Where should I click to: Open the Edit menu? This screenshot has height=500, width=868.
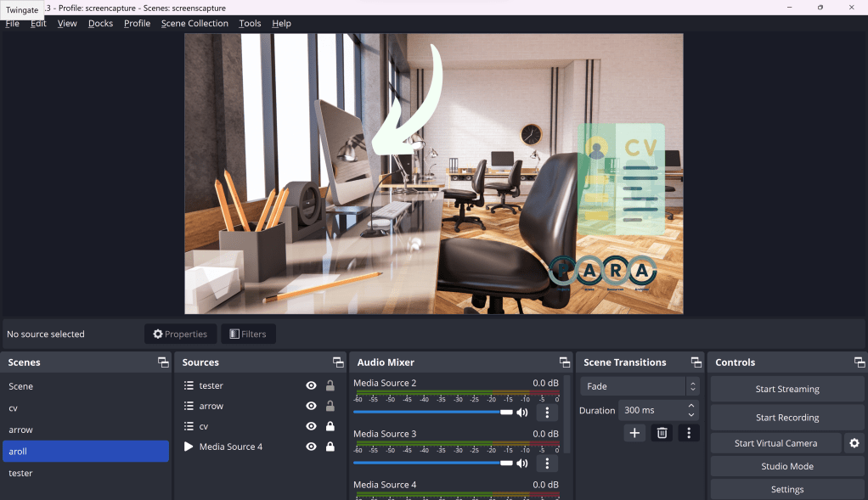tap(38, 23)
